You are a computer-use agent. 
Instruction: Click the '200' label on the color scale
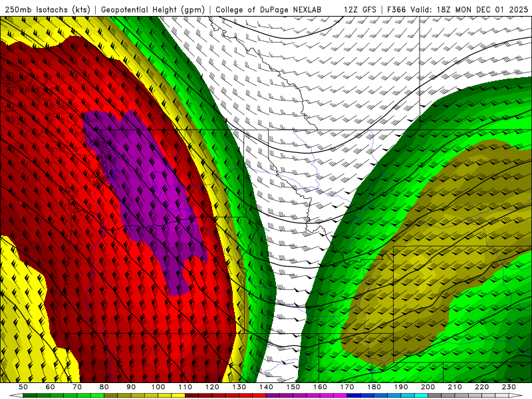coord(428,387)
